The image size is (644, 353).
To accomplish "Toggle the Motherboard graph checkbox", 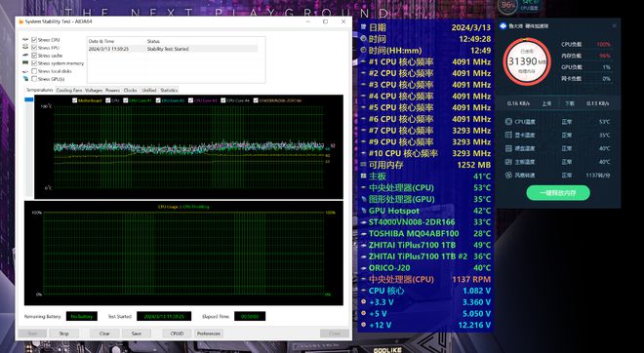I will click(74, 100).
